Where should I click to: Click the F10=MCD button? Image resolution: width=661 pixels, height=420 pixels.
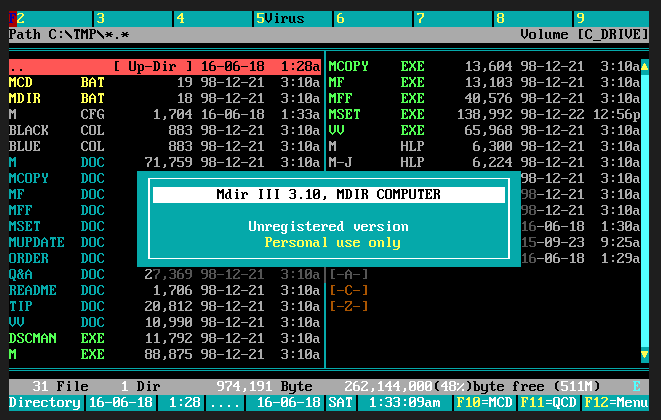click(484, 402)
